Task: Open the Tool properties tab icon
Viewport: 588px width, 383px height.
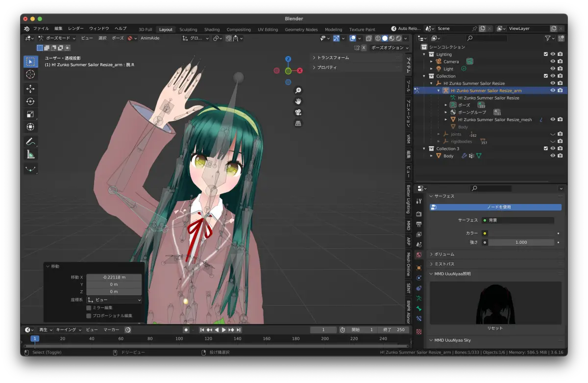Action: point(418,201)
